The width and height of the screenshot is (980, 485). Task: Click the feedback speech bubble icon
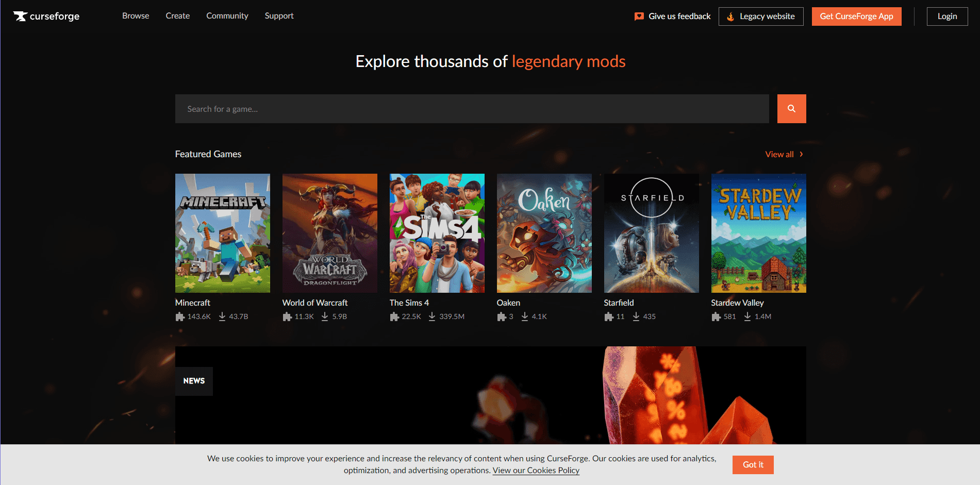click(639, 16)
